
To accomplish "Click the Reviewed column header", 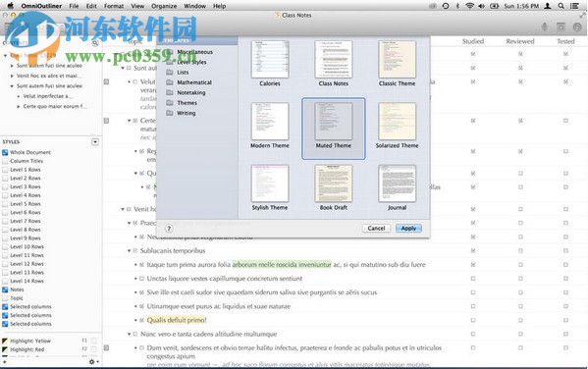I will (519, 41).
